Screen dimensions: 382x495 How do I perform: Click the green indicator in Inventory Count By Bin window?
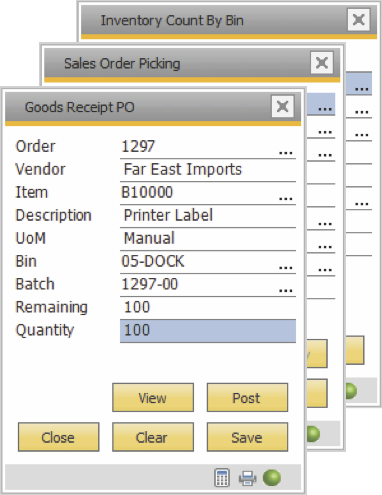[351, 391]
